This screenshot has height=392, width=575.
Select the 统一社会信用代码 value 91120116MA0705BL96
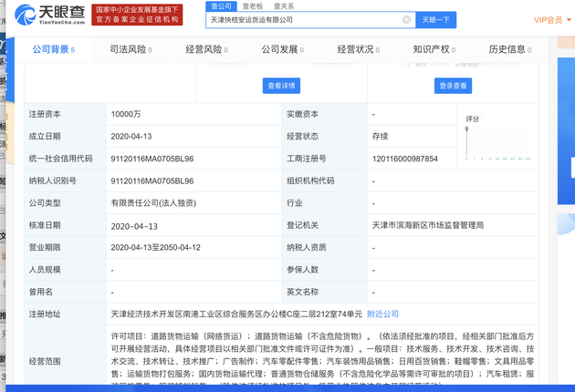tap(152, 159)
